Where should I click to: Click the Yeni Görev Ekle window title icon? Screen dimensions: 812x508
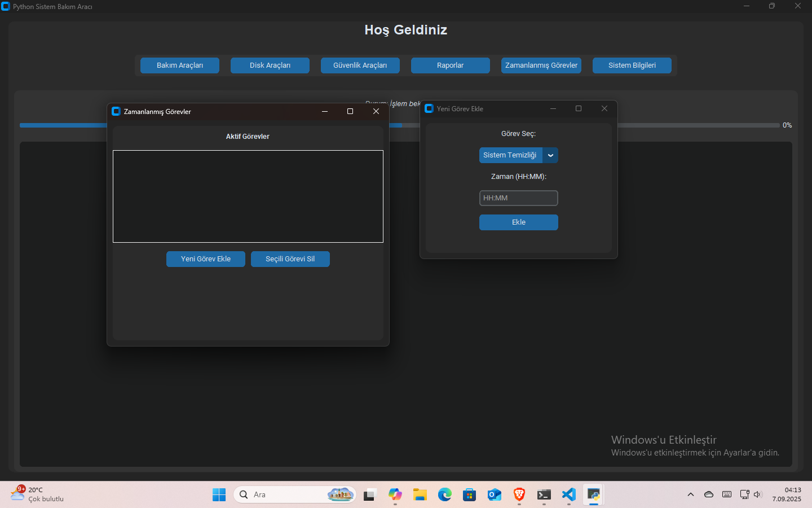click(429, 108)
